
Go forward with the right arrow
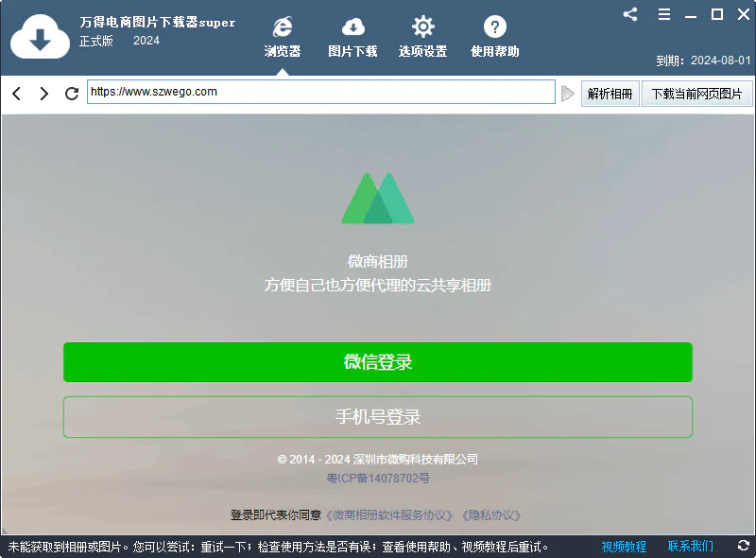click(43, 94)
